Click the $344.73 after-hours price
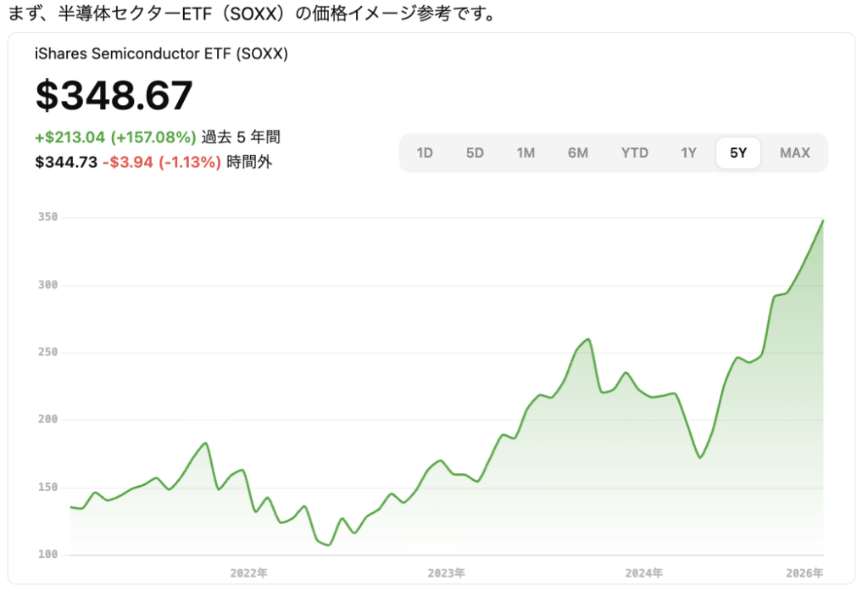 coord(66,162)
